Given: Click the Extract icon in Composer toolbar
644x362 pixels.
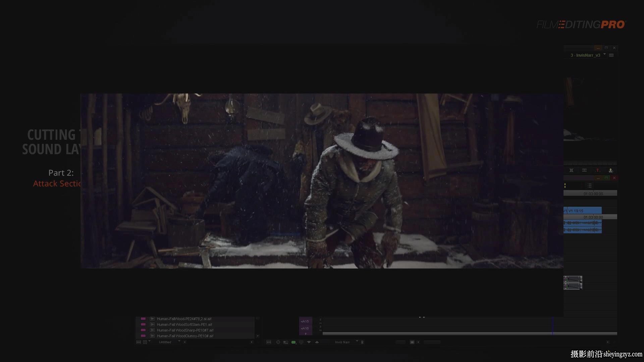Looking at the screenshot, I should click(x=610, y=170).
